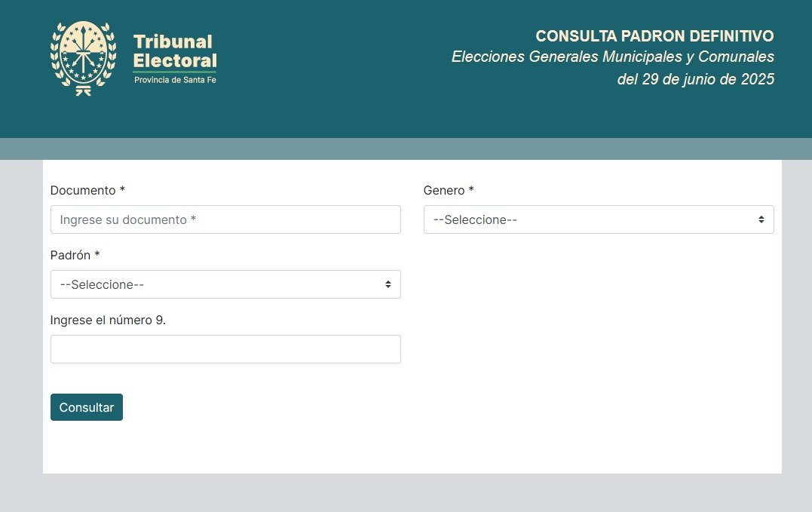The height and width of the screenshot is (512, 812).
Task: Click the CONSULTA PADRON DEFINITIVO heading
Action: coord(654,35)
